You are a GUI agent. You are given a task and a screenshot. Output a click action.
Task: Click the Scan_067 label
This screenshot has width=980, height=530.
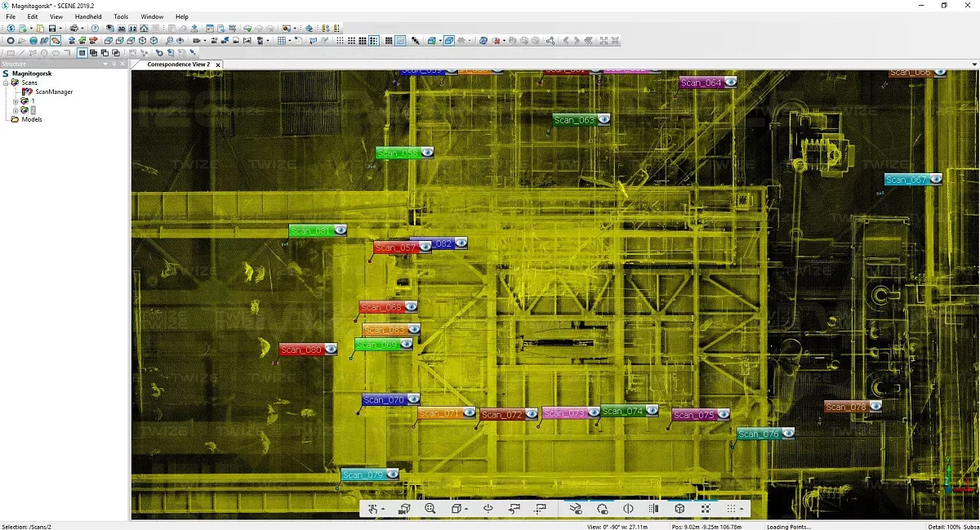coord(906,180)
